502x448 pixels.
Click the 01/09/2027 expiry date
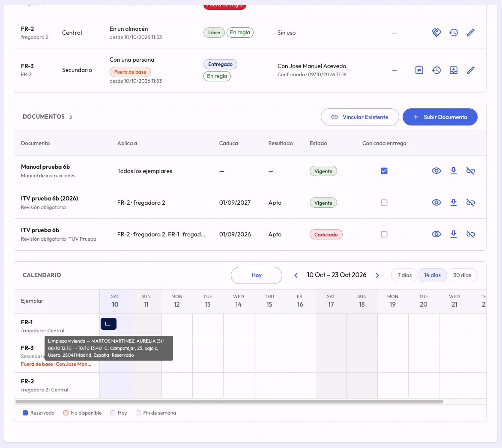coord(235,203)
